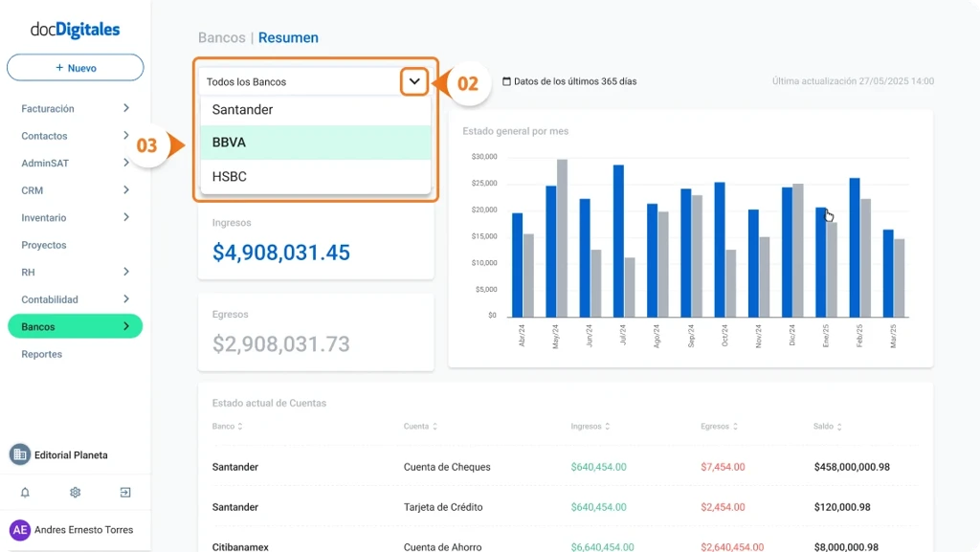Click the sign-out icon
The width and height of the screenshot is (980, 552).
(125, 492)
